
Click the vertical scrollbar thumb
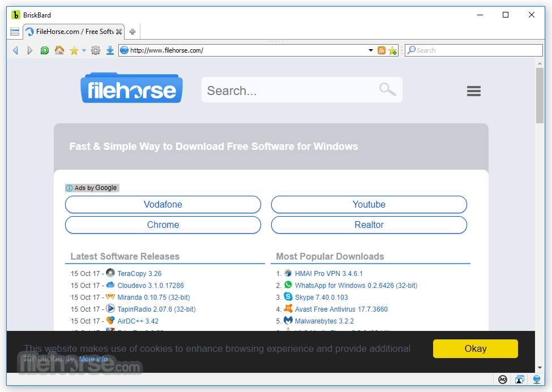(x=540, y=96)
